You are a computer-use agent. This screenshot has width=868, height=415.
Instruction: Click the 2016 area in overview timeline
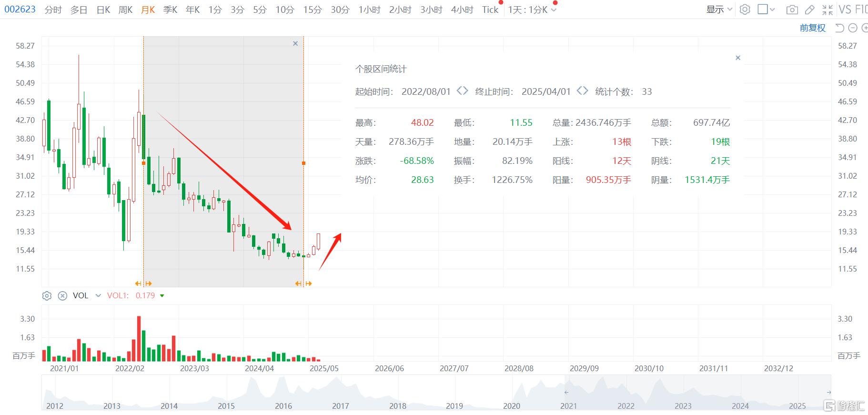point(283,406)
